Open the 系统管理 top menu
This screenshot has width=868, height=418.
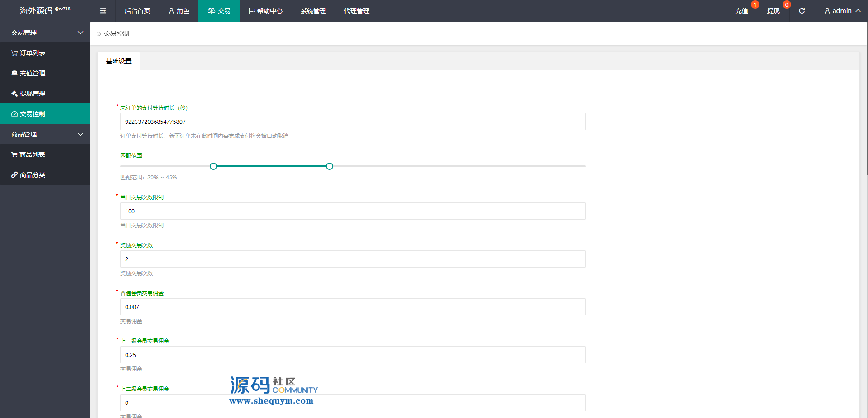(x=313, y=11)
